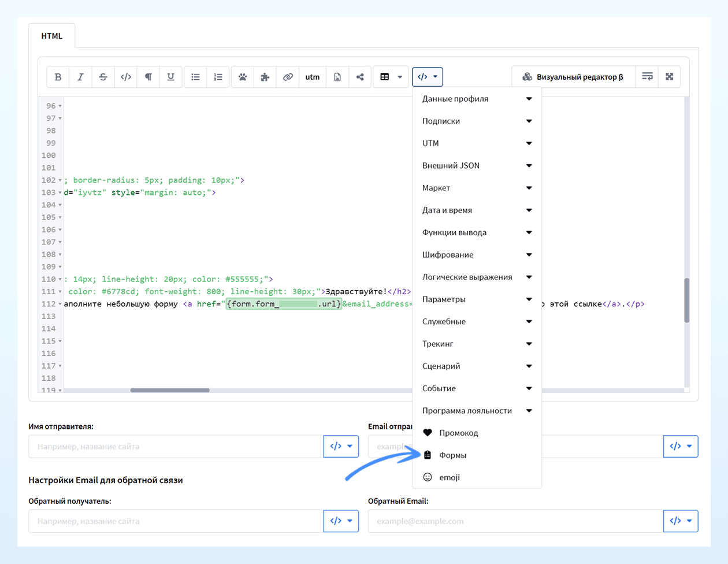Apply underline formatting
Viewport: 728px width, 564px height.
click(x=170, y=77)
